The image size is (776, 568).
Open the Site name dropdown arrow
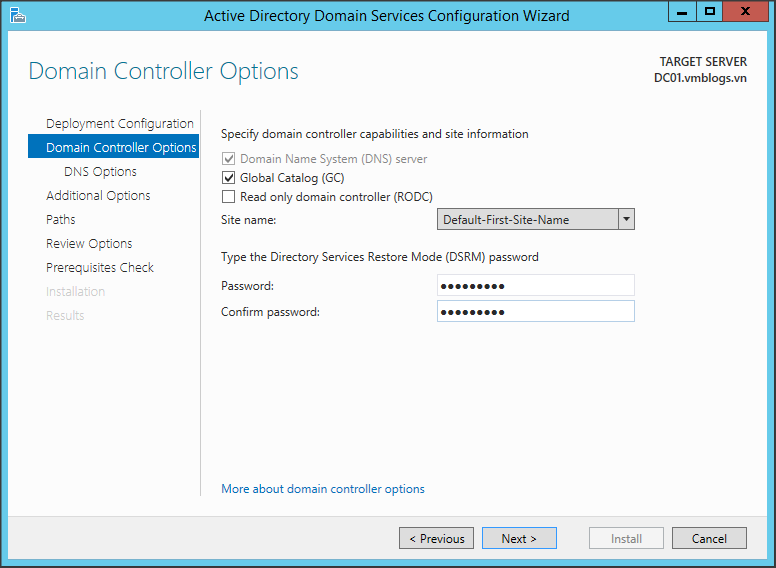(626, 219)
